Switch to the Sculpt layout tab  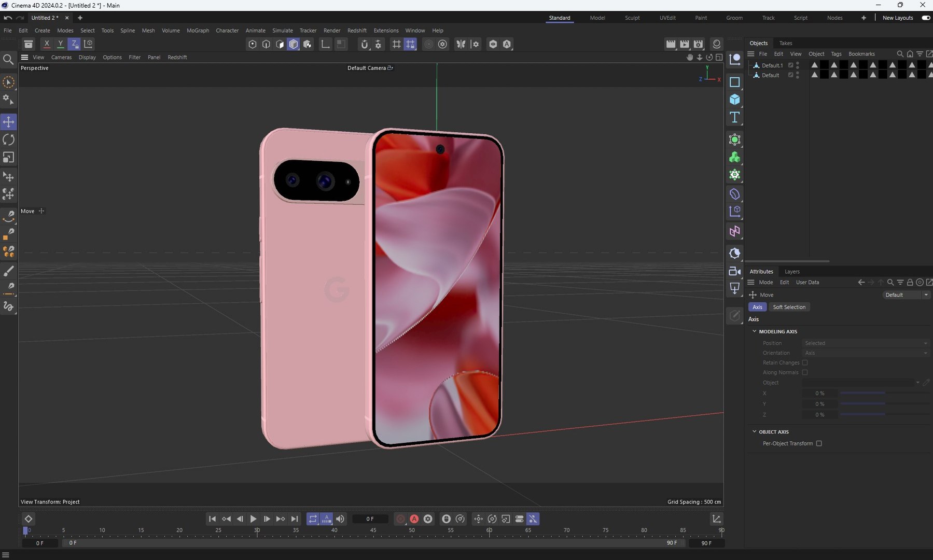pos(632,18)
